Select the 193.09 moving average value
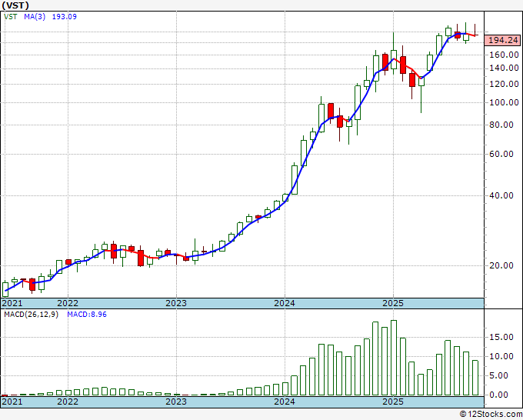This screenshot has height=420, width=523. (65, 16)
